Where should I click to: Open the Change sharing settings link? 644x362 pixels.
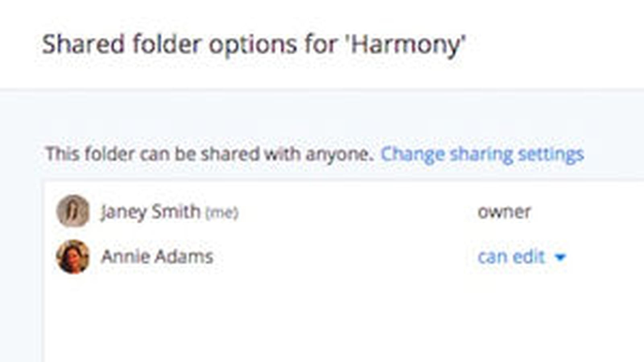[482, 154]
